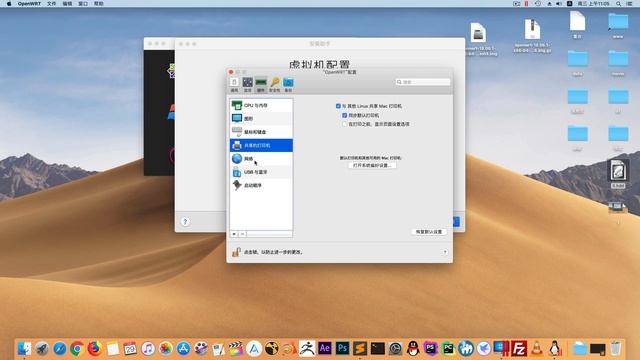640x360 pixels.
Task: Click the red Parallels menu bar icon
Action: coord(526,4)
